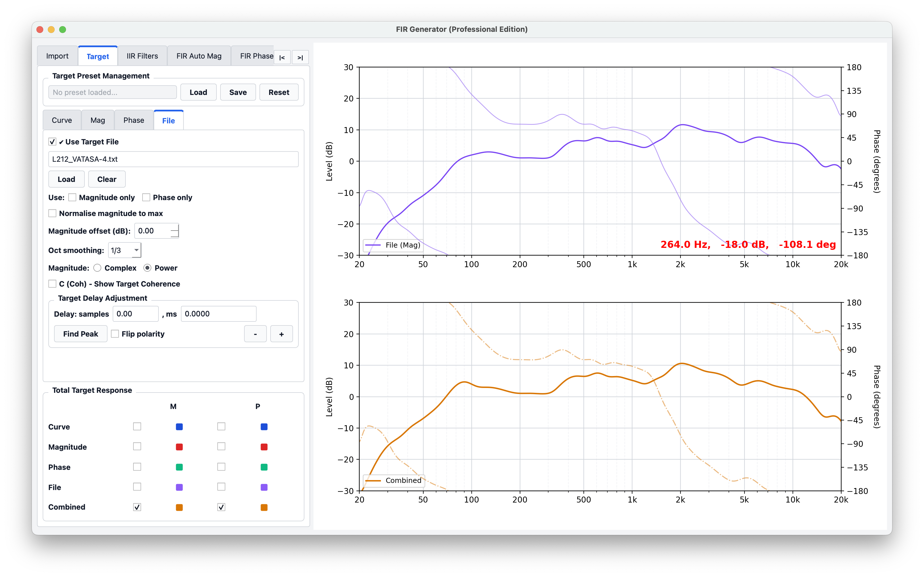Click the Magnitude offset spinner arrows
The height and width of the screenshot is (577, 924).
coord(174,231)
